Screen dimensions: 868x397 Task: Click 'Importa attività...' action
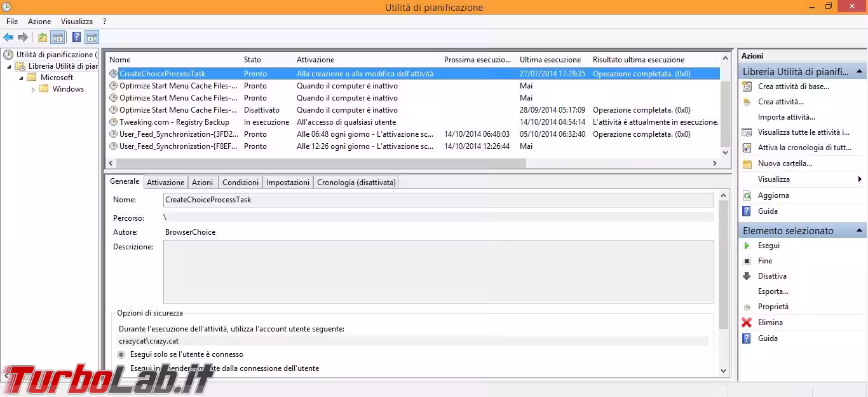[x=786, y=117]
